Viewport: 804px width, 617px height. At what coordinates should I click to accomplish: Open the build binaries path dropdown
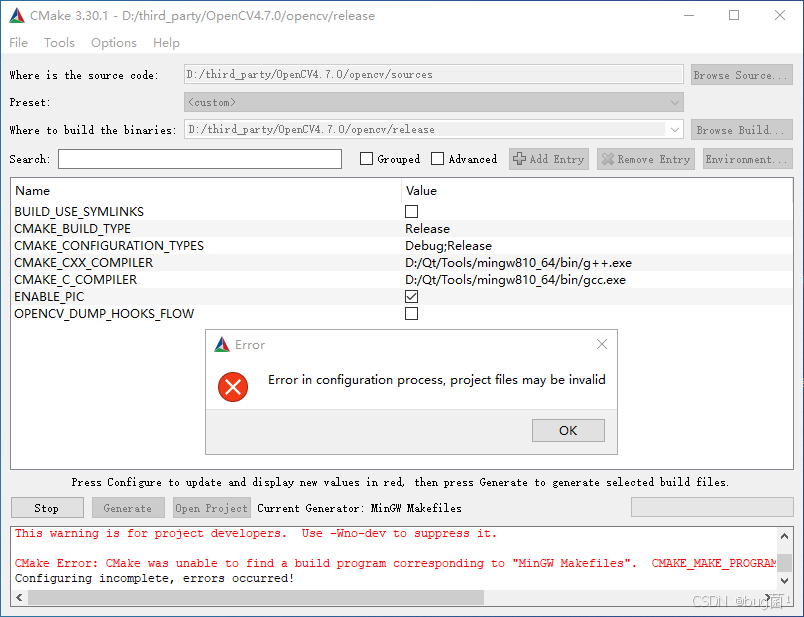(674, 129)
